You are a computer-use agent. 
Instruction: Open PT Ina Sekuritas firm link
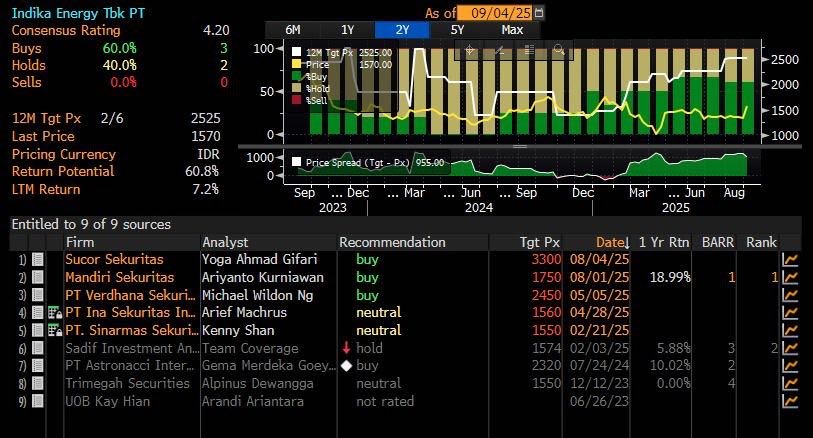tap(131, 313)
